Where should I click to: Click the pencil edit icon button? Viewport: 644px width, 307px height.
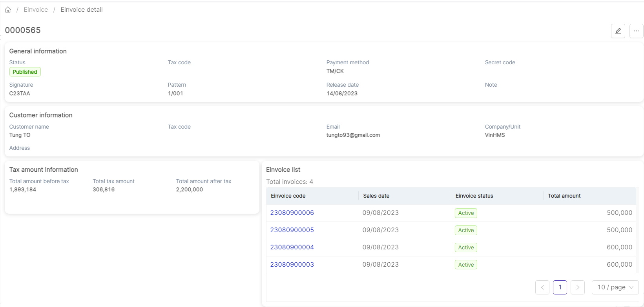(x=618, y=31)
